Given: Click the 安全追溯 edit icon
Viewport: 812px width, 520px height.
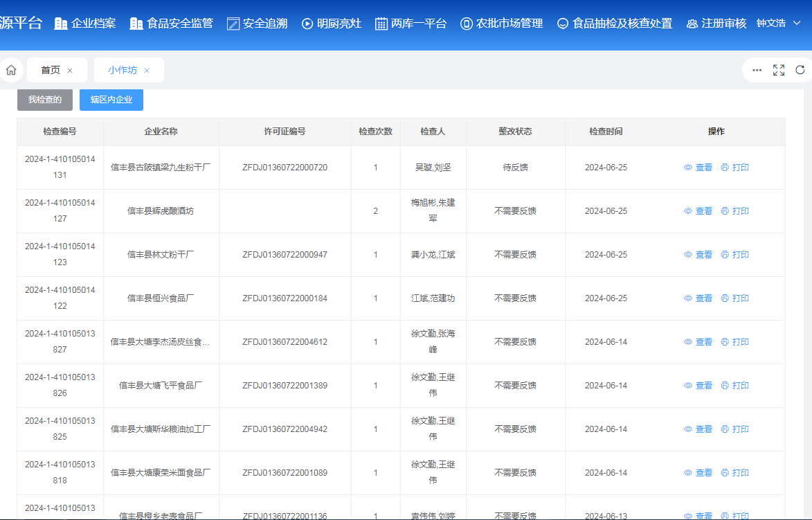Looking at the screenshot, I should pos(233,24).
